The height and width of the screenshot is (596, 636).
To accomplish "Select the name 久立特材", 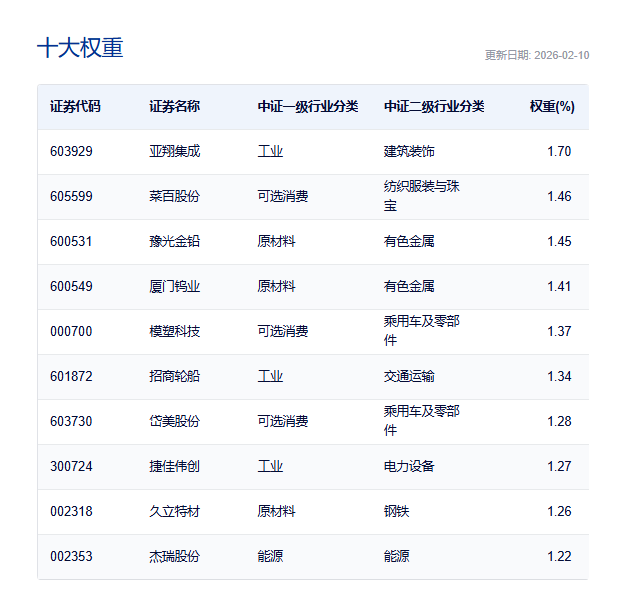I will tap(174, 512).
